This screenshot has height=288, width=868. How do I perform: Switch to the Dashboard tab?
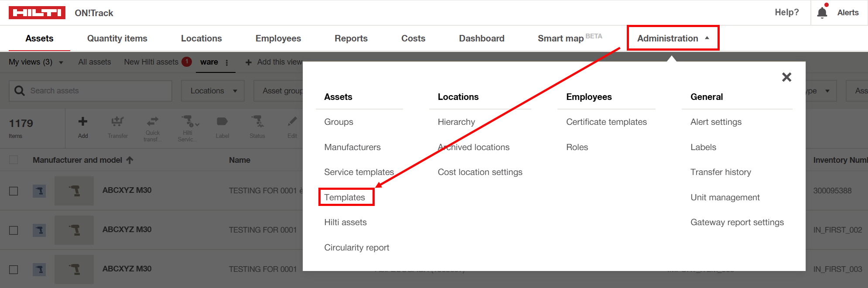coord(481,38)
